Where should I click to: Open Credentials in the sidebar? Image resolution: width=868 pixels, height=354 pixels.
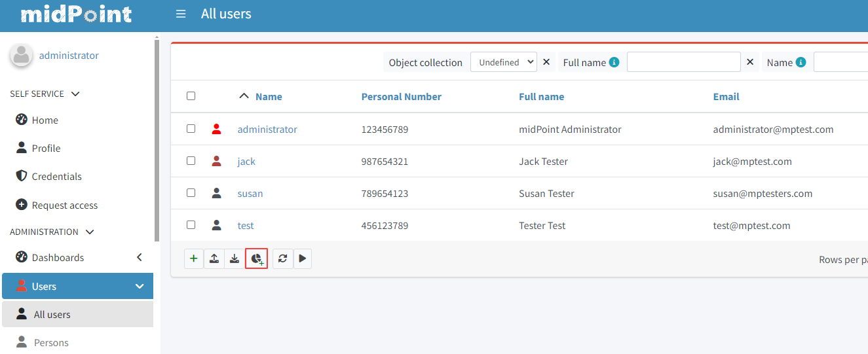point(56,177)
